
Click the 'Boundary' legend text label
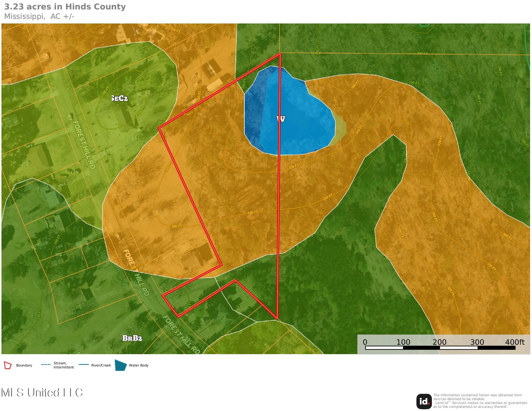point(24,366)
